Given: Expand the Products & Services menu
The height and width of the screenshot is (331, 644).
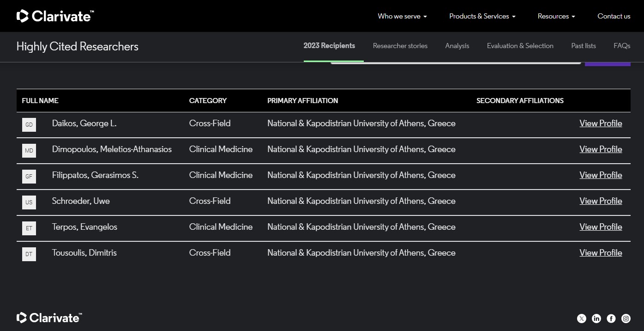Looking at the screenshot, I should click(482, 16).
